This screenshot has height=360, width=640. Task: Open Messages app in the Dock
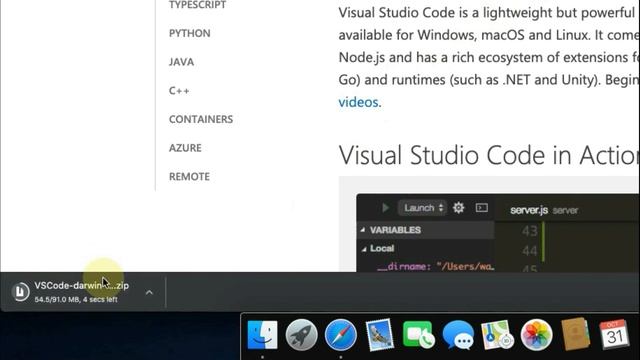pyautogui.click(x=458, y=335)
